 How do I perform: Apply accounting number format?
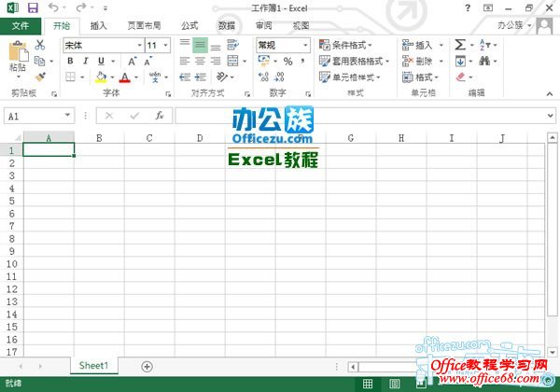coord(264,61)
